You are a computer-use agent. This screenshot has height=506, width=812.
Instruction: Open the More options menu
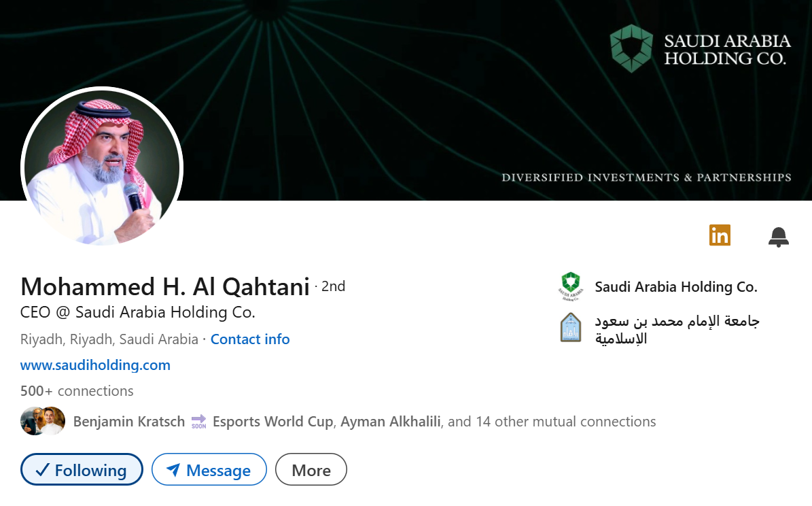pyautogui.click(x=311, y=469)
